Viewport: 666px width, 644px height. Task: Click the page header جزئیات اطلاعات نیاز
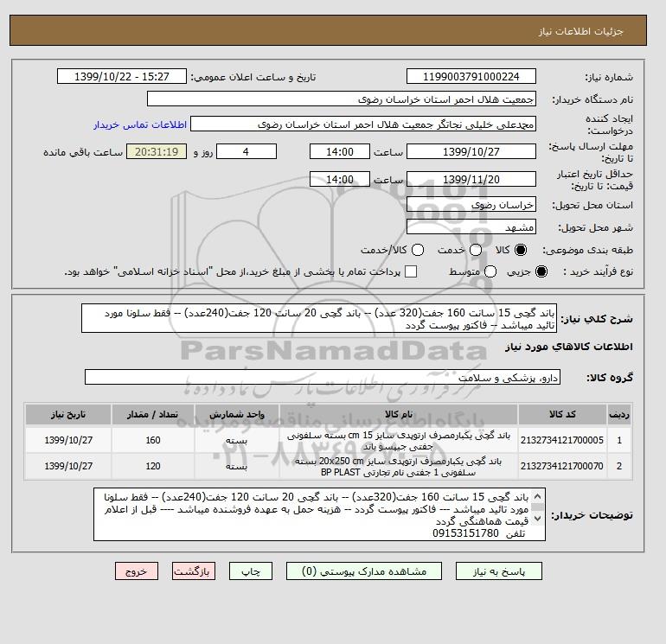click(580, 31)
